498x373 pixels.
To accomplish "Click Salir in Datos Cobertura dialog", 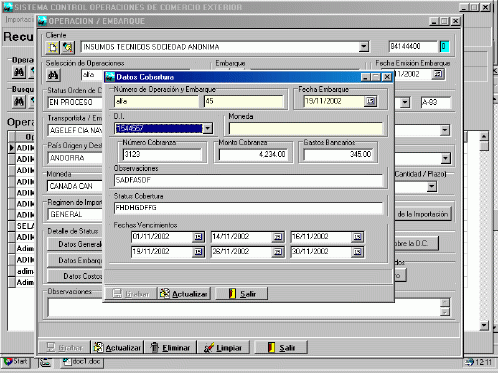I will pyautogui.click(x=242, y=294).
